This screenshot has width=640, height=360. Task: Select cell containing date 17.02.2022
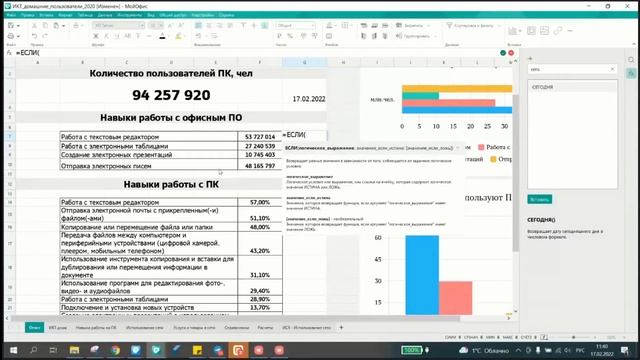tap(304, 99)
